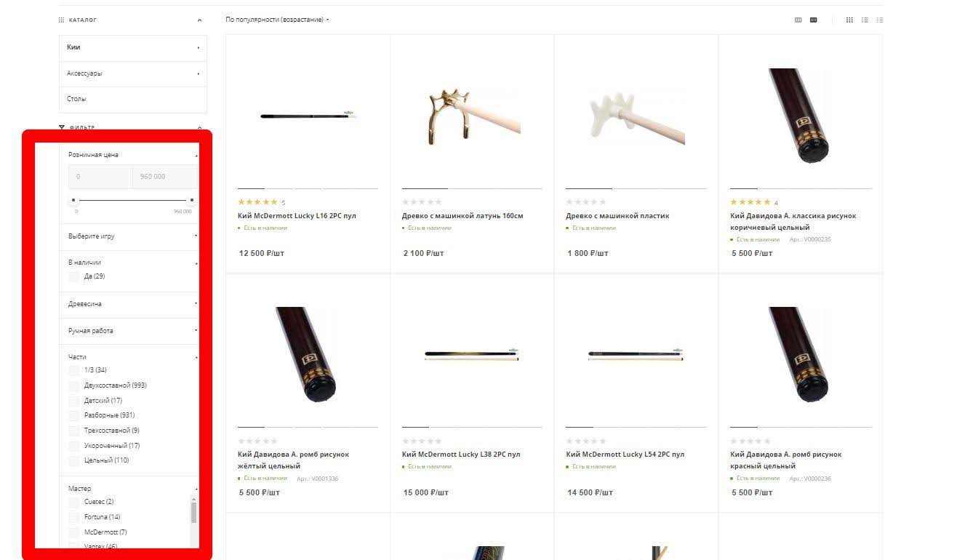Screen dimensions: 957x560
Task: Select compact table list view icon
Action: coord(880,20)
